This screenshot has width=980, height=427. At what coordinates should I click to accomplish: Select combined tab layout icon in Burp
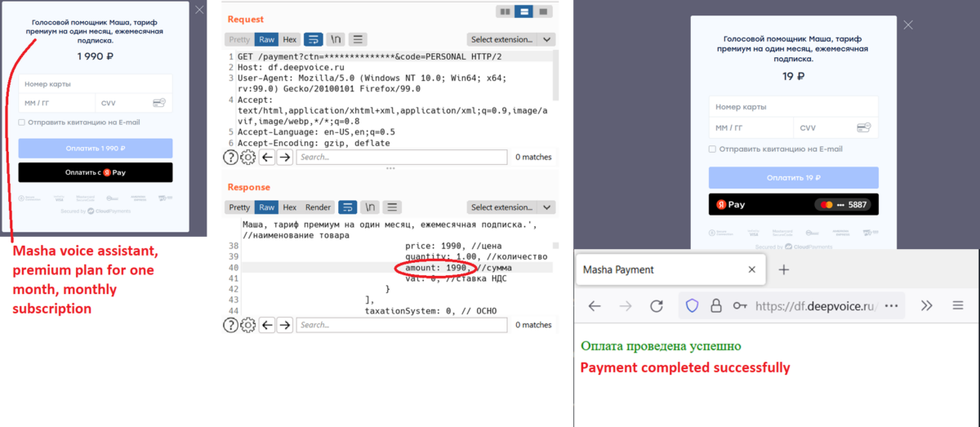[543, 11]
